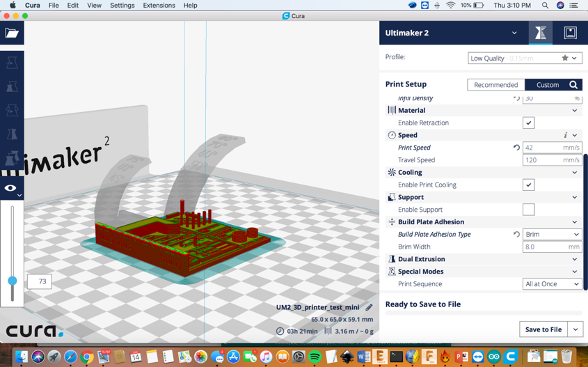Click the settings panel vertical scrollbar
The width and height of the screenshot is (588, 367).
[x=585, y=221]
